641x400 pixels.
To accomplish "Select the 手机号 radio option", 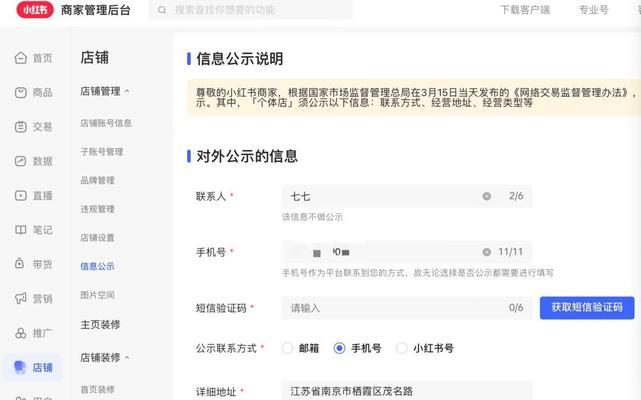I will point(339,348).
